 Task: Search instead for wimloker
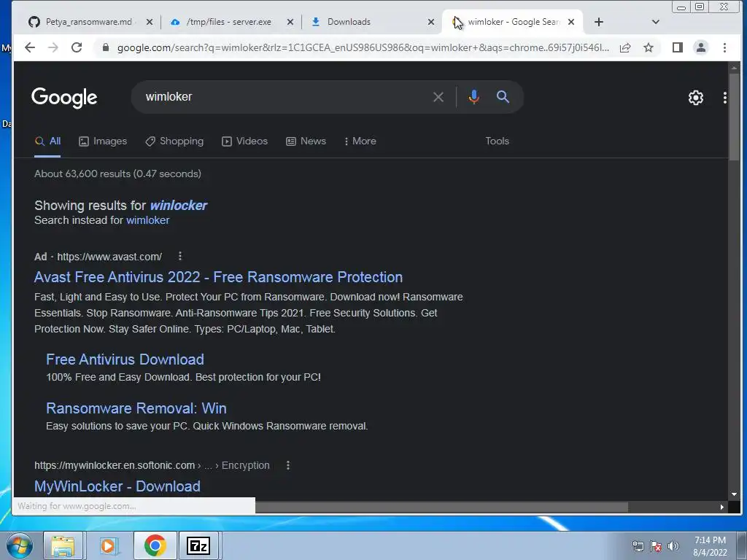coord(147,220)
